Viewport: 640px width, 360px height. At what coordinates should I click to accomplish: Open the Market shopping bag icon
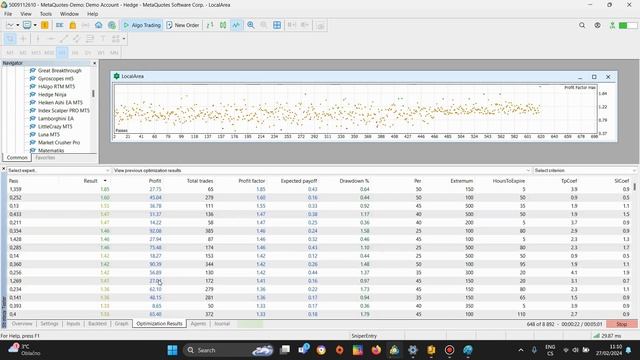(x=73, y=25)
